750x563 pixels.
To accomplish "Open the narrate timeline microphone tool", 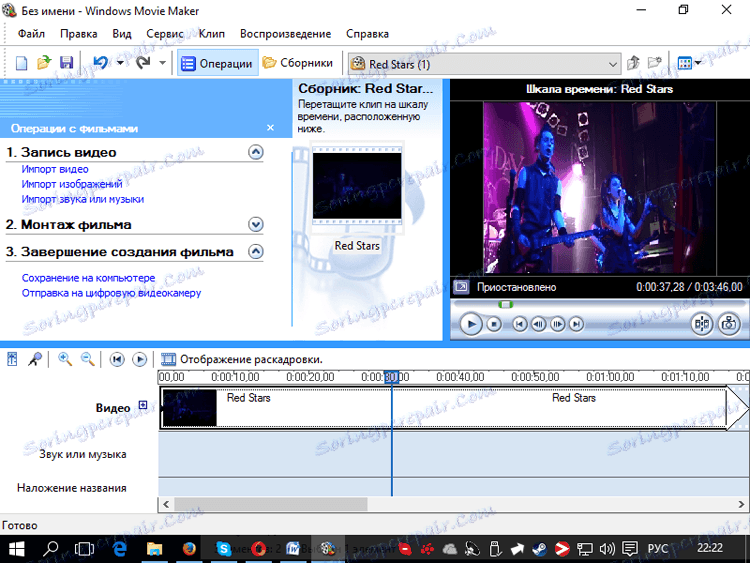I will [x=34, y=359].
